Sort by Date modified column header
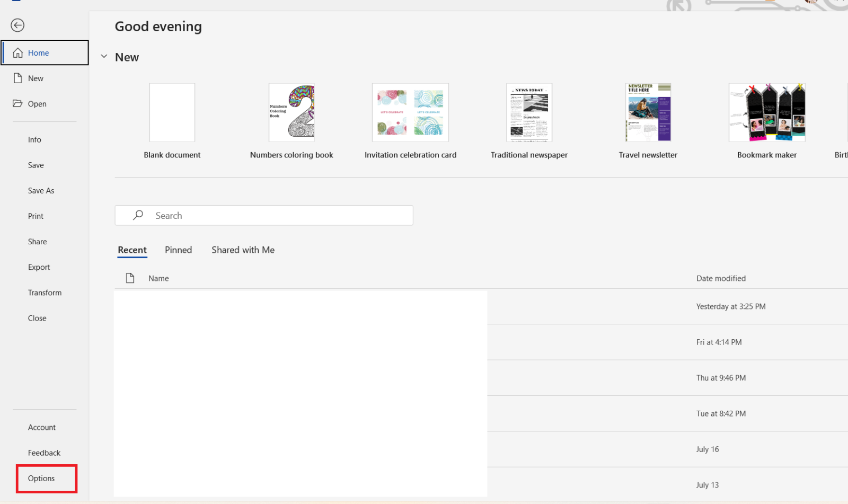Screen dimensions: 848x504 coord(721,278)
